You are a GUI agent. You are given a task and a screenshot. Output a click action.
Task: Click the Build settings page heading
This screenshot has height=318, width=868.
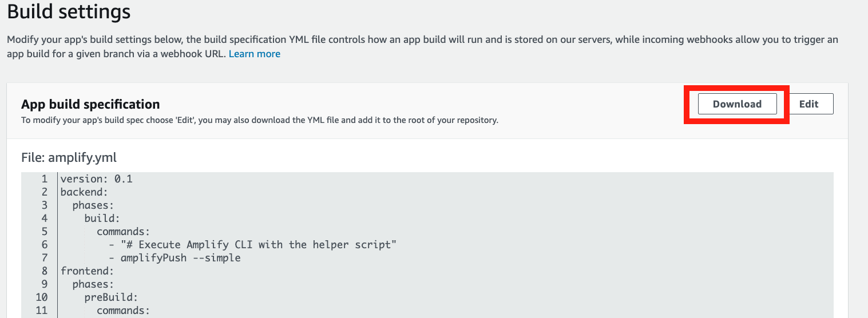(69, 11)
